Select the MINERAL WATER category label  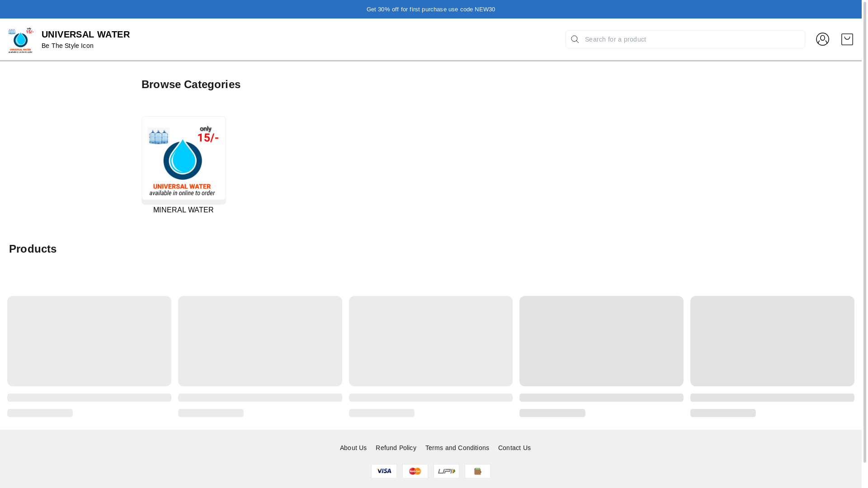(x=183, y=210)
